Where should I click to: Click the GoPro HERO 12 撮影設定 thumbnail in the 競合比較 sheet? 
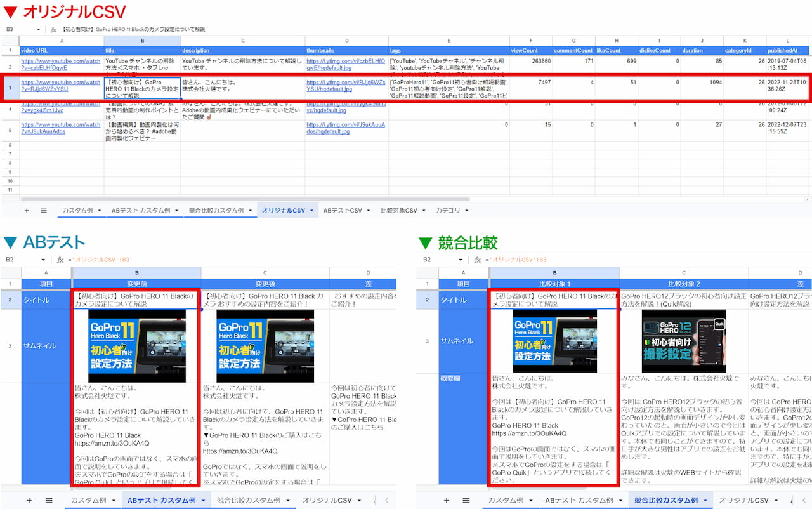[x=684, y=341]
